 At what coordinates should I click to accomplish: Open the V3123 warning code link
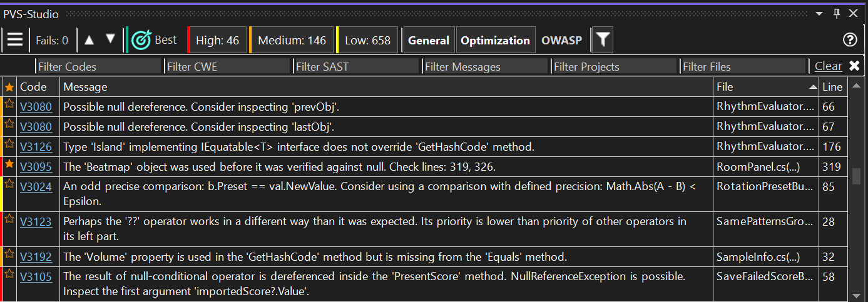pos(36,221)
